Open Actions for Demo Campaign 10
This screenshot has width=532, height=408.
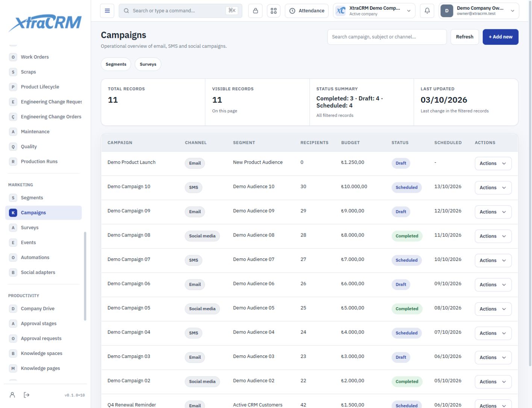pos(493,188)
